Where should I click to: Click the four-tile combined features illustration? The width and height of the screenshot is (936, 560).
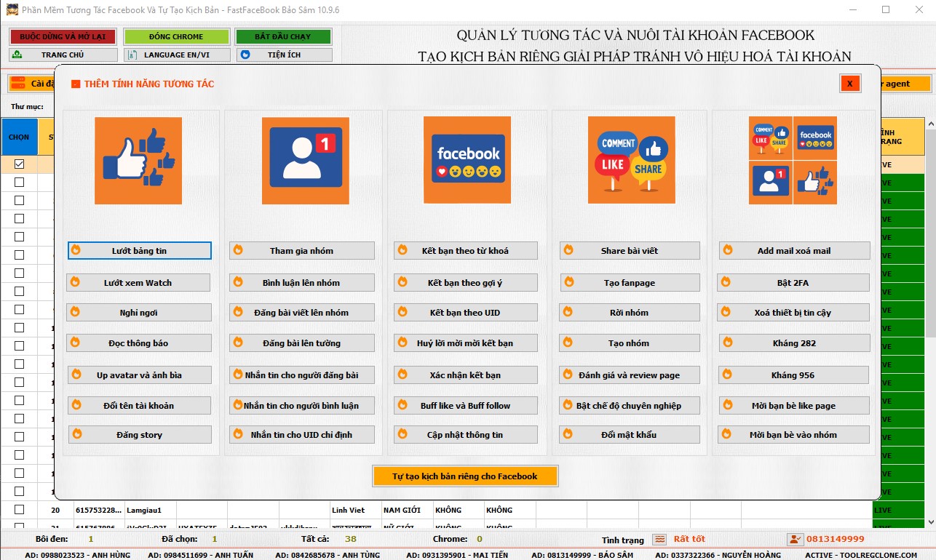tap(793, 160)
